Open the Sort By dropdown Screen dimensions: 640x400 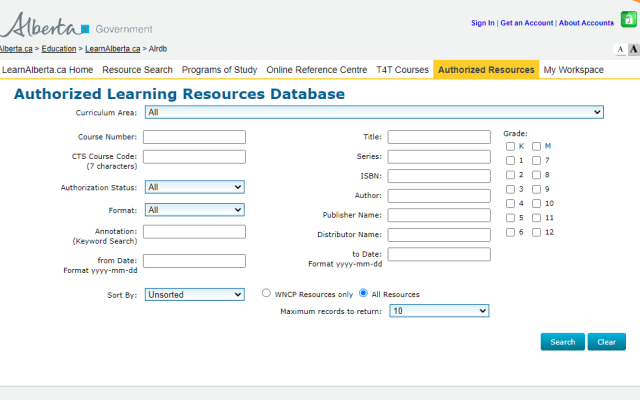tap(194, 295)
